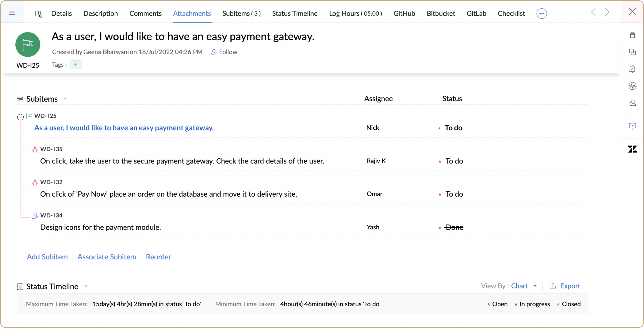The width and height of the screenshot is (644, 328).
Task: Open the activity pulse icon in sidebar
Action: point(632,86)
